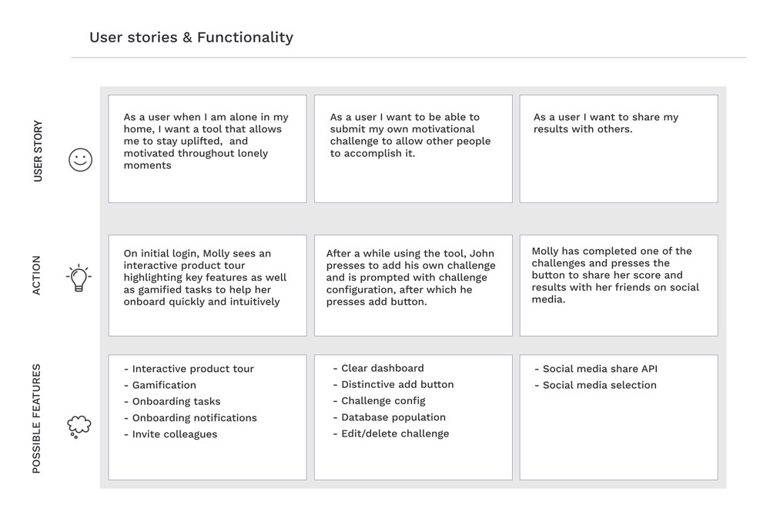Select the POSSIBLE FEATURES row label
Viewport: 770px width, 532px height.
point(36,419)
